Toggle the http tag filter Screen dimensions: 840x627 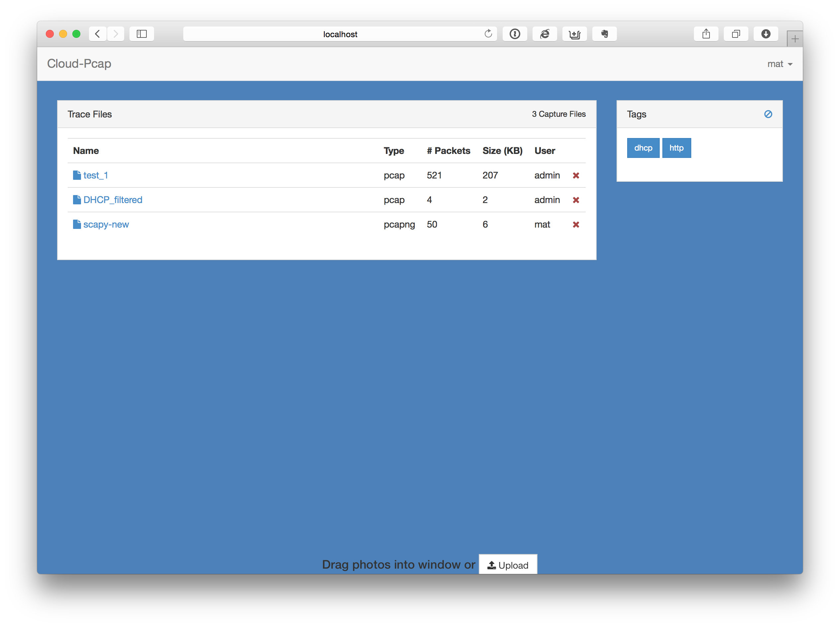pos(676,148)
